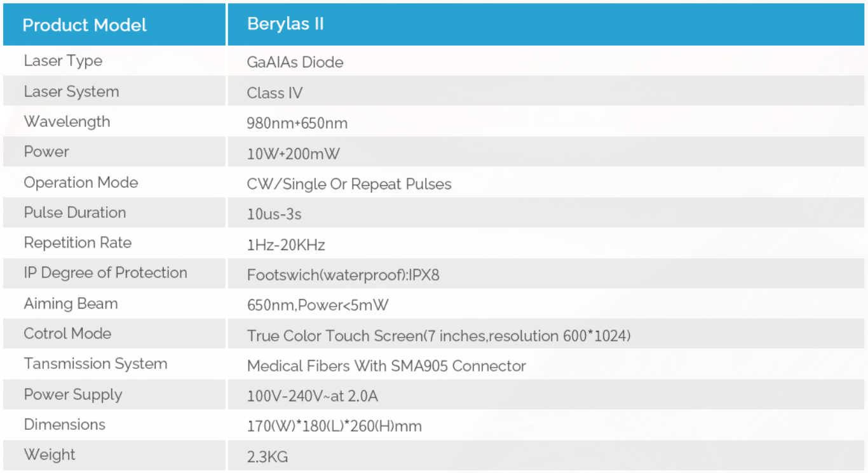Click the Product Model header cell
Screen dimensions: 868x473
[x=114, y=25]
